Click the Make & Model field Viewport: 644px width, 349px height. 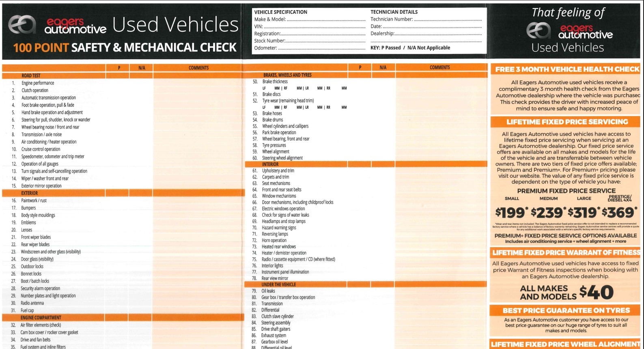[x=326, y=19]
